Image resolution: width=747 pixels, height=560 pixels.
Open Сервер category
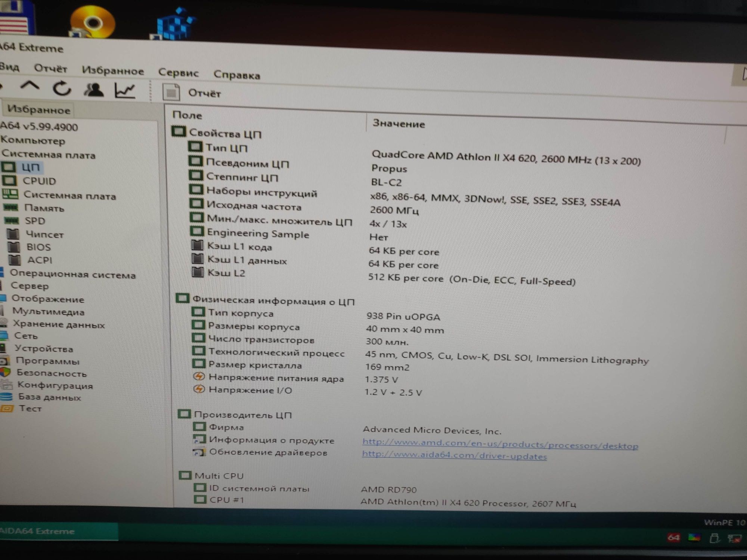pos(30,286)
